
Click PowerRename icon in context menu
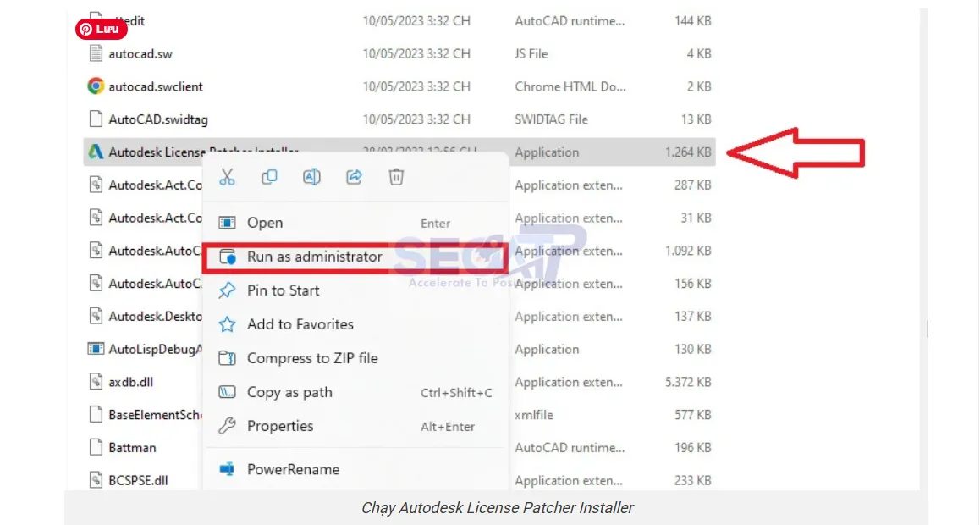[227, 469]
